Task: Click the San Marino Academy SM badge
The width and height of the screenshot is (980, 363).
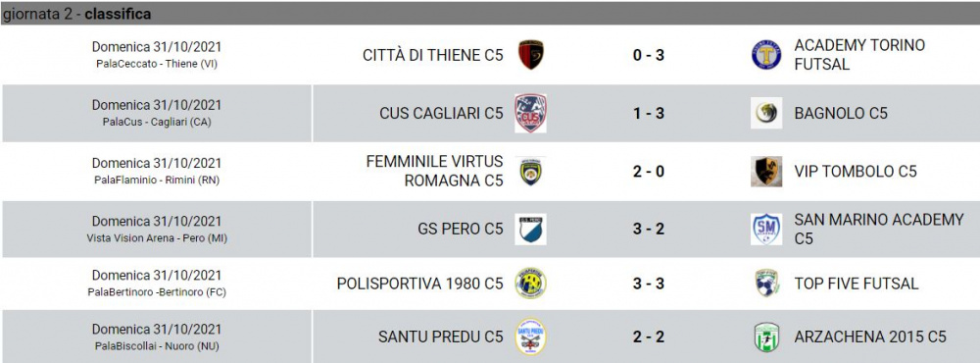Action: pos(766,229)
